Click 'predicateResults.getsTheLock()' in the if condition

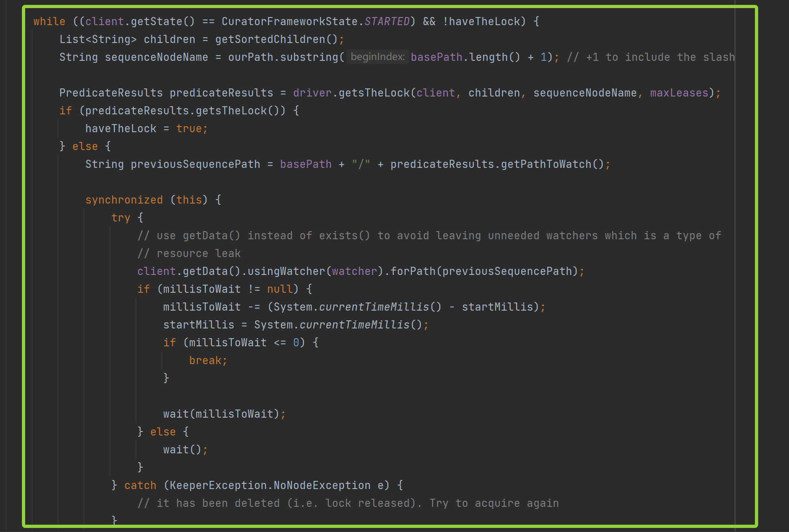pyautogui.click(x=182, y=111)
